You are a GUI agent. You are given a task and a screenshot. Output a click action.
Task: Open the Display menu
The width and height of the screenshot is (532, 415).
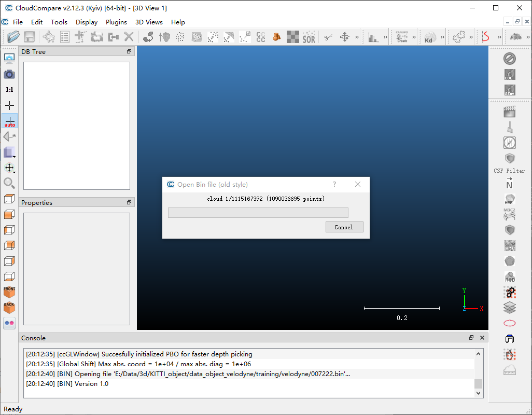click(87, 22)
